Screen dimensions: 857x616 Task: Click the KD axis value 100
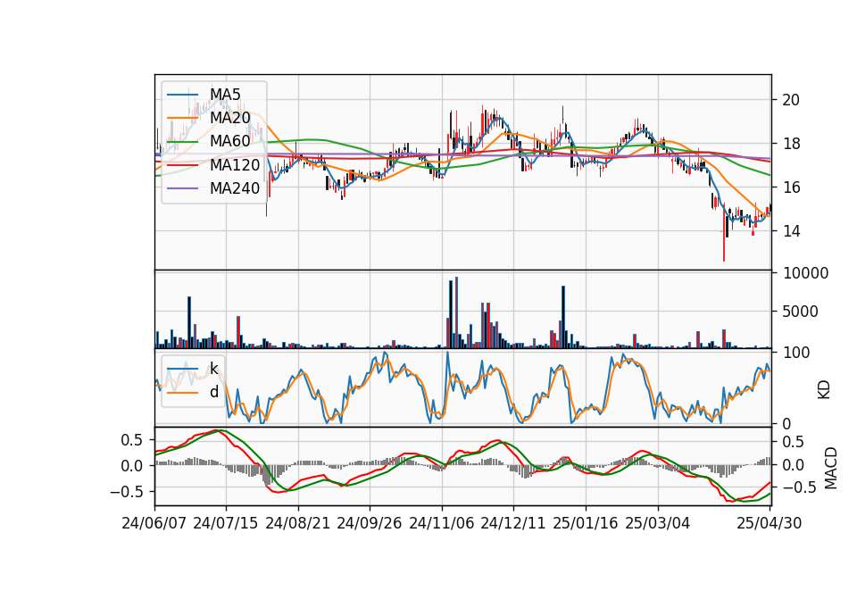click(796, 353)
